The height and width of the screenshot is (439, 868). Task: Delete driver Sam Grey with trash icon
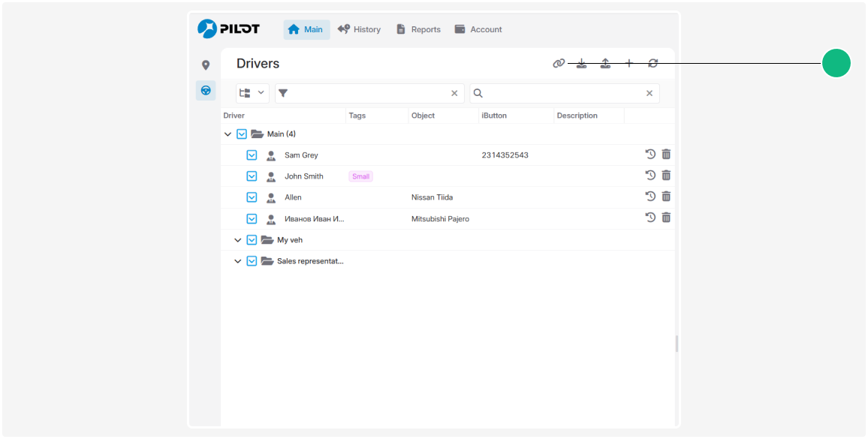click(x=666, y=155)
